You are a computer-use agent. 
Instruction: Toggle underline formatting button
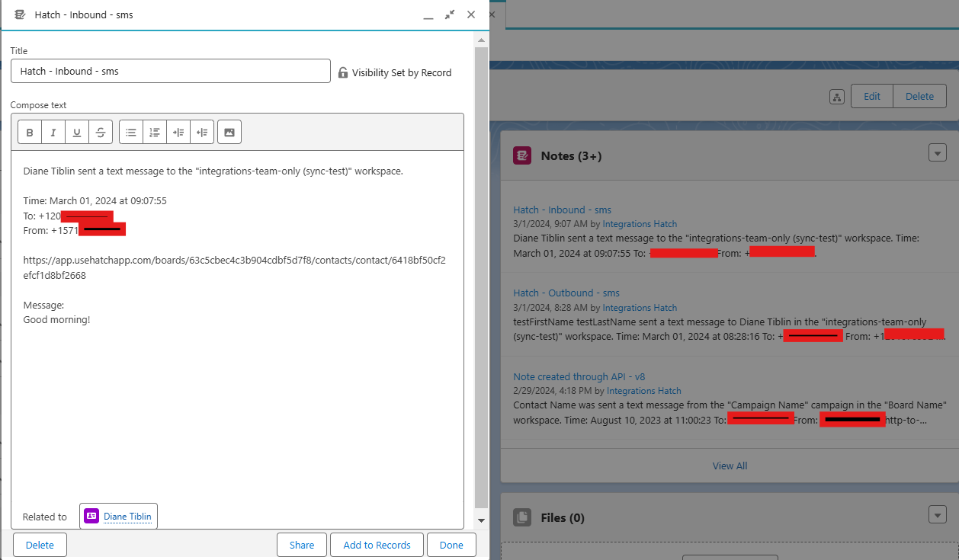coord(77,133)
